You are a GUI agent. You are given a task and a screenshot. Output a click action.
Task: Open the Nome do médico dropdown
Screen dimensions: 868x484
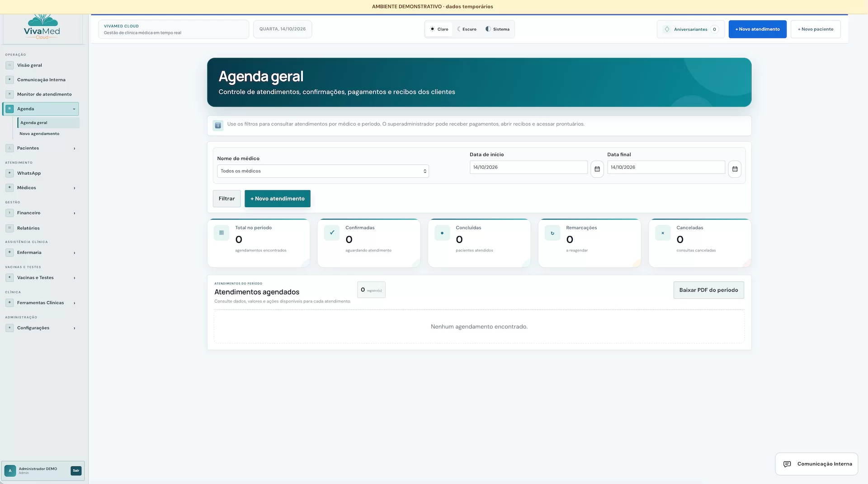pyautogui.click(x=323, y=171)
